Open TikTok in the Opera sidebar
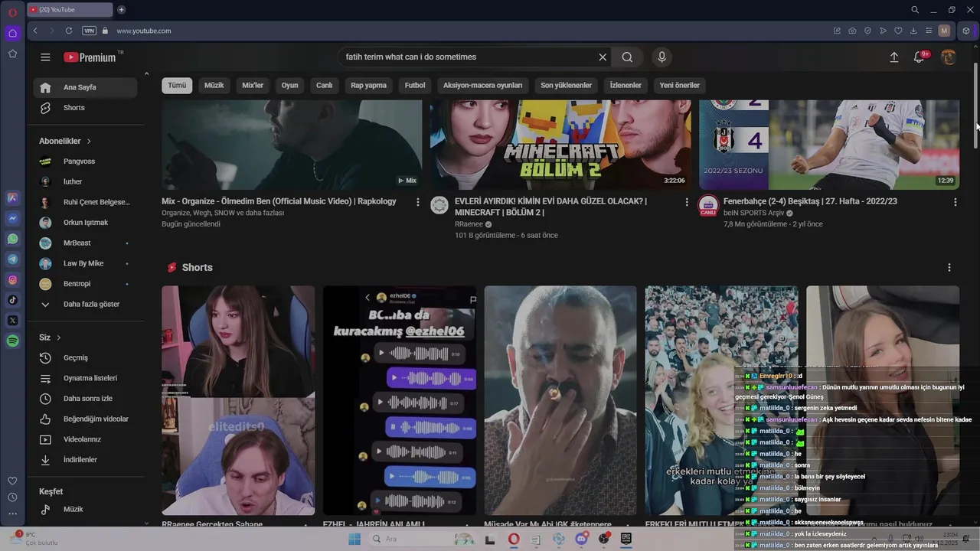 pyautogui.click(x=12, y=300)
